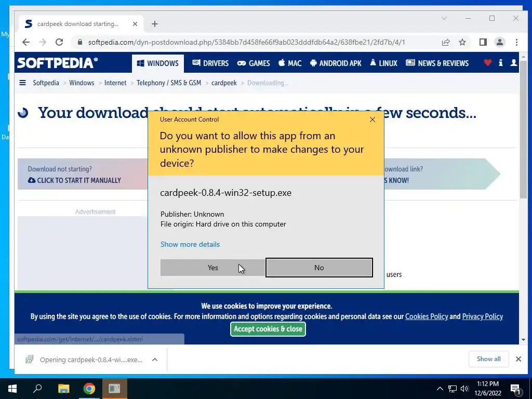Open Show more details link
Viewport: 532px width, 399px height.
click(x=190, y=244)
